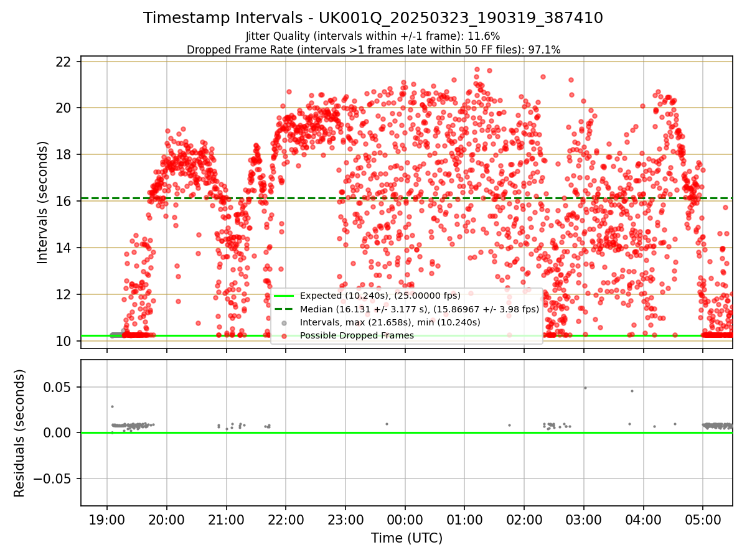Viewport: 747px width, 560px height.
Task: Click the 05:00 x-axis tick label
Action: 703,520
